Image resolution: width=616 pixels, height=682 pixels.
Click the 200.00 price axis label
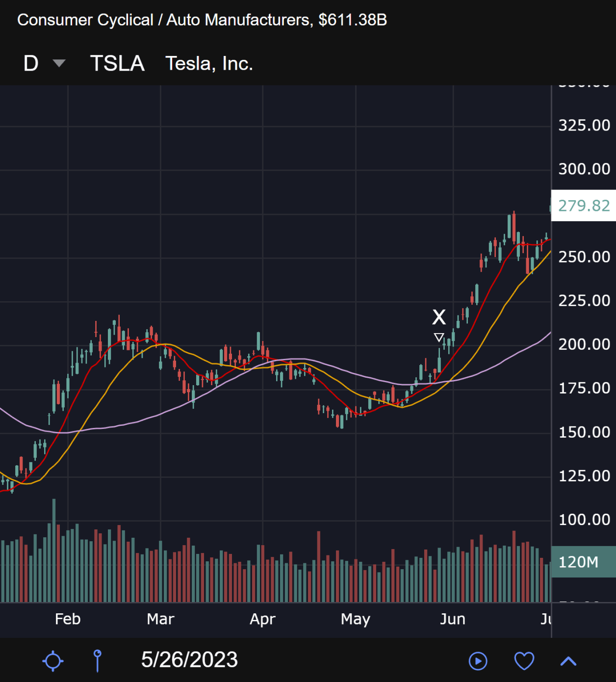584,344
